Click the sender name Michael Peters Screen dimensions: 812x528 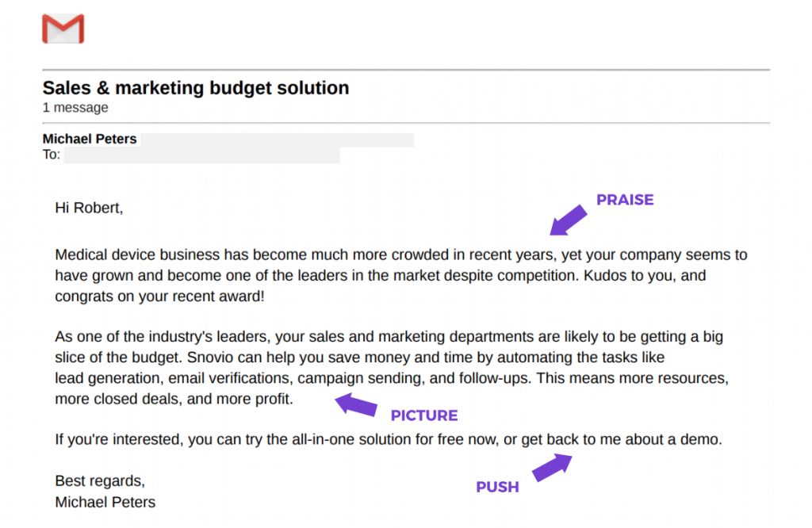(x=90, y=139)
